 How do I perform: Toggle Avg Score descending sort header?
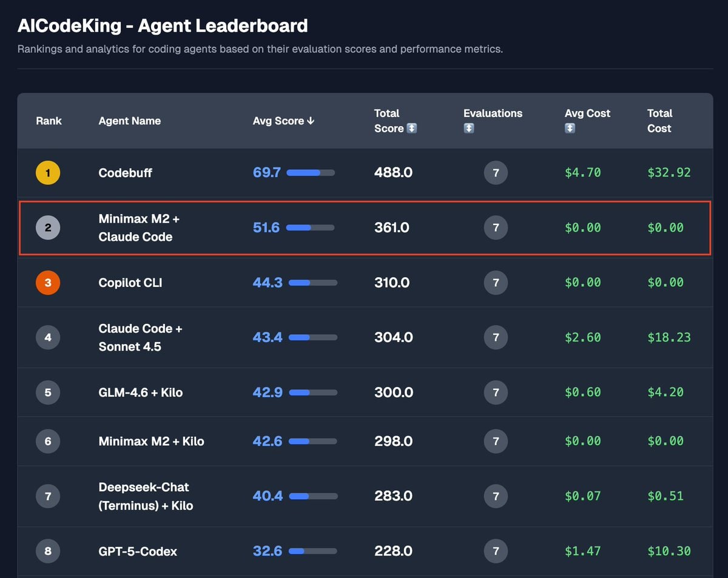coord(283,121)
